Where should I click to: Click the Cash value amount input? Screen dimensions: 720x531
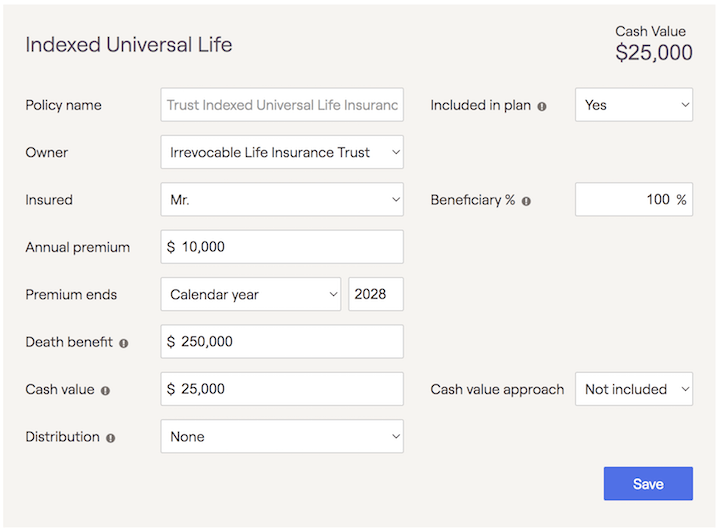[281, 389]
